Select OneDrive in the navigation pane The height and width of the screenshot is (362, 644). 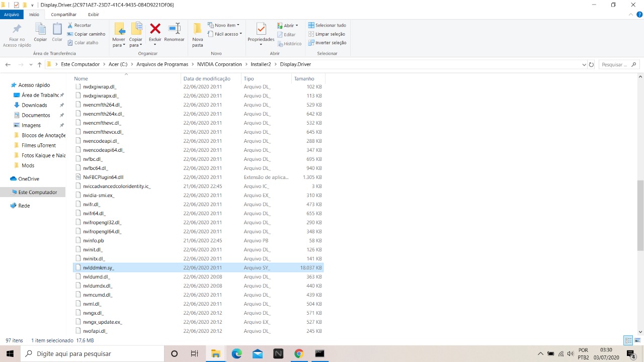pos(29,178)
